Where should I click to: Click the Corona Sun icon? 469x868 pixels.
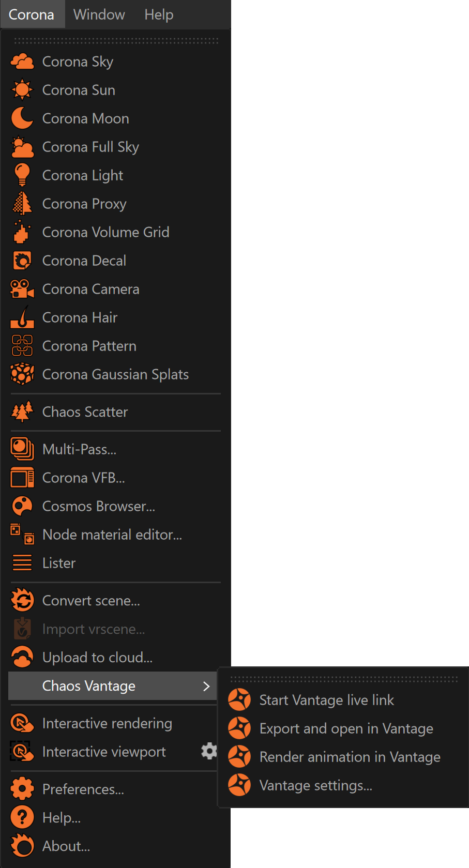(22, 90)
